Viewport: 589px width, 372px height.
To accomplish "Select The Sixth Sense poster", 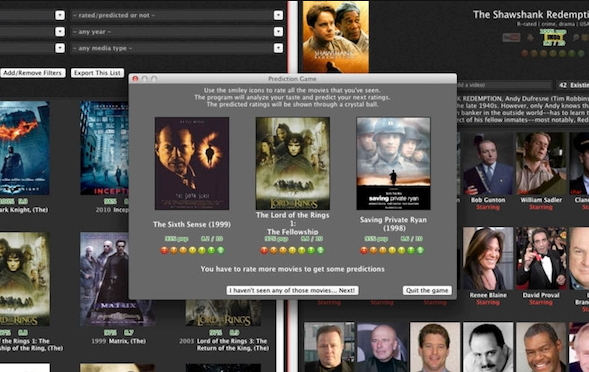I will pyautogui.click(x=192, y=163).
